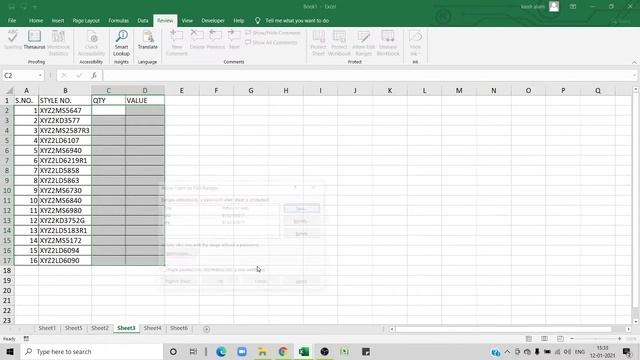
Task: Select cell with XYZ2MS2587R3
Action: click(x=65, y=131)
